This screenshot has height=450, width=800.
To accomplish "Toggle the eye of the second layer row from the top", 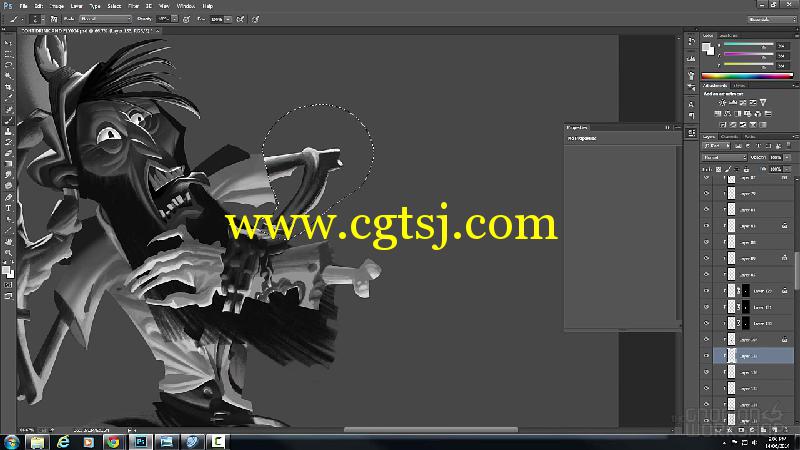I will coord(707,193).
